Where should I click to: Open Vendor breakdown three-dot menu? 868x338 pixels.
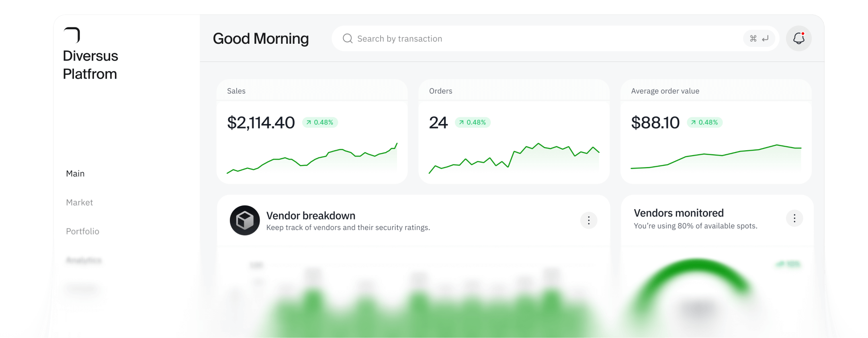(589, 220)
